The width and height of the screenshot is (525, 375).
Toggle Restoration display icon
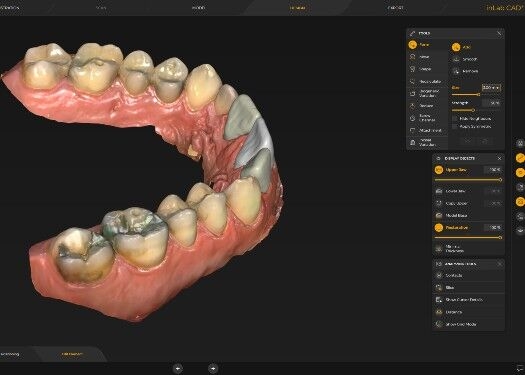(x=439, y=228)
